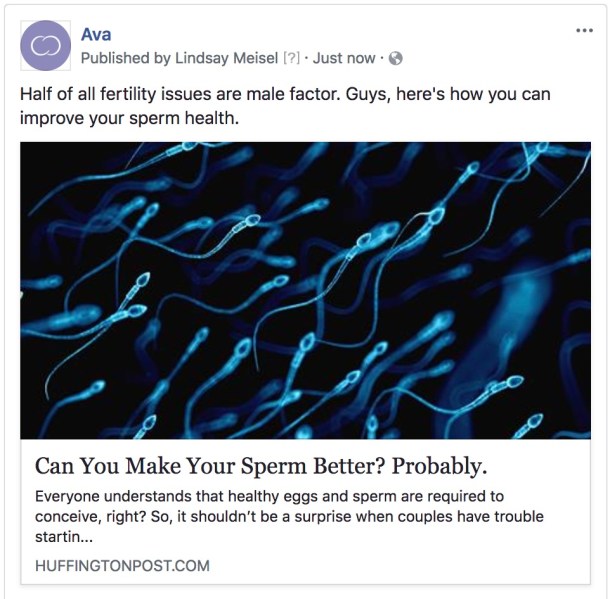610x599 pixels.
Task: Click caption text improve your sperm health
Action: click(x=130, y=118)
